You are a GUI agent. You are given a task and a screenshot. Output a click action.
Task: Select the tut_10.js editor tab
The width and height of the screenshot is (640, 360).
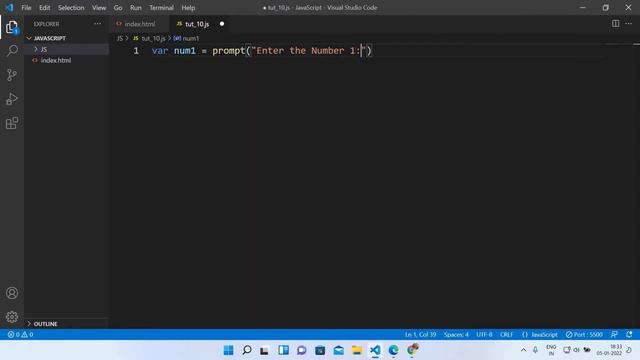197,24
